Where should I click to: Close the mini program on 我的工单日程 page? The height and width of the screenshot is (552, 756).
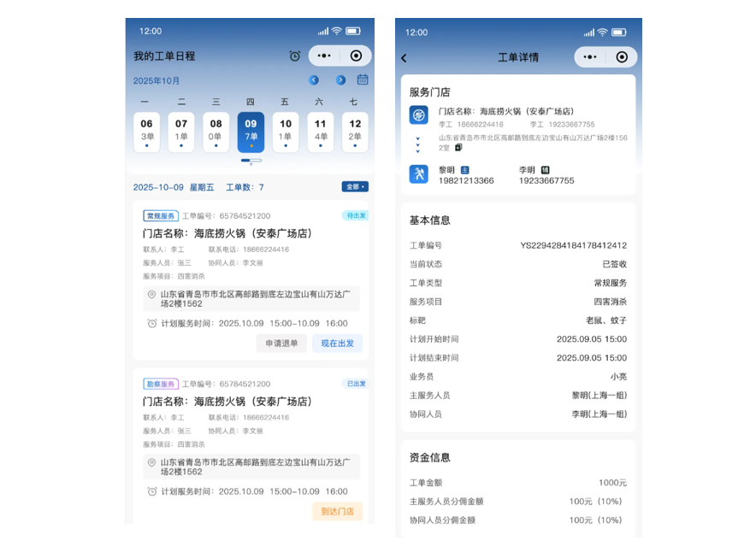[357, 56]
